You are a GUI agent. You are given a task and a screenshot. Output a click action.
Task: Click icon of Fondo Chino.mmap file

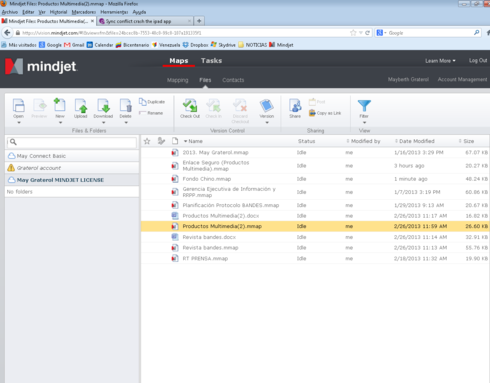pyautogui.click(x=175, y=179)
